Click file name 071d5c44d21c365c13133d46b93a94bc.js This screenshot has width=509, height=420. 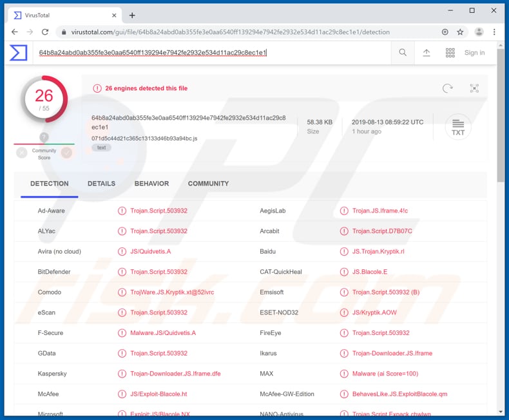(x=144, y=138)
